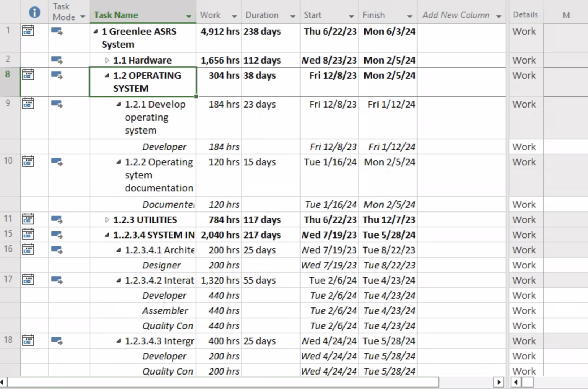Click task mode icon for 1.2.2 Operating sytem documentation
Screen dimensions: 588x389
(x=57, y=162)
